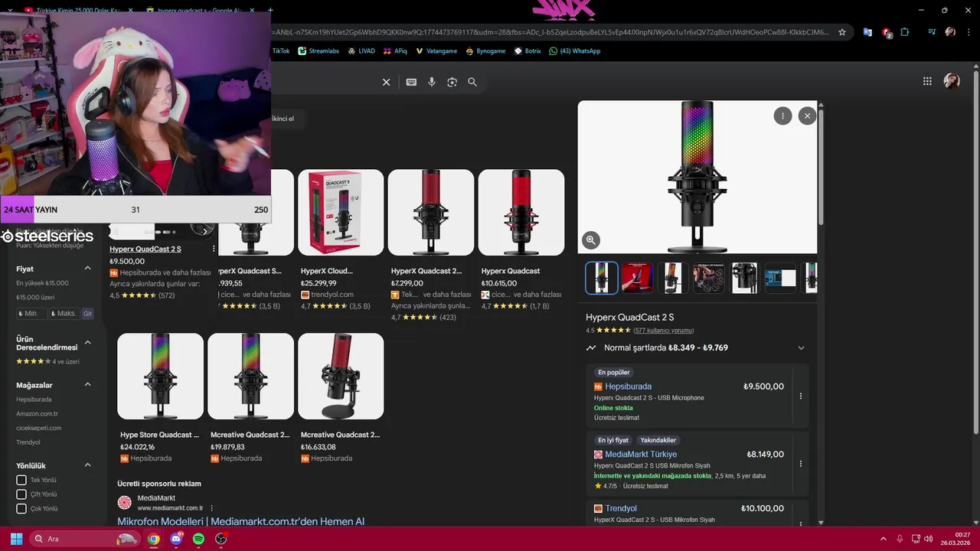Filter by the Trendyol store

point(28,442)
